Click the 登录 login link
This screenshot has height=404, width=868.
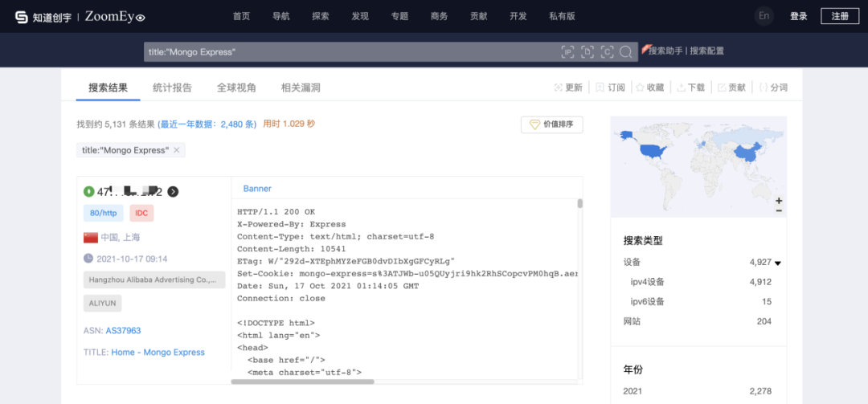point(798,17)
